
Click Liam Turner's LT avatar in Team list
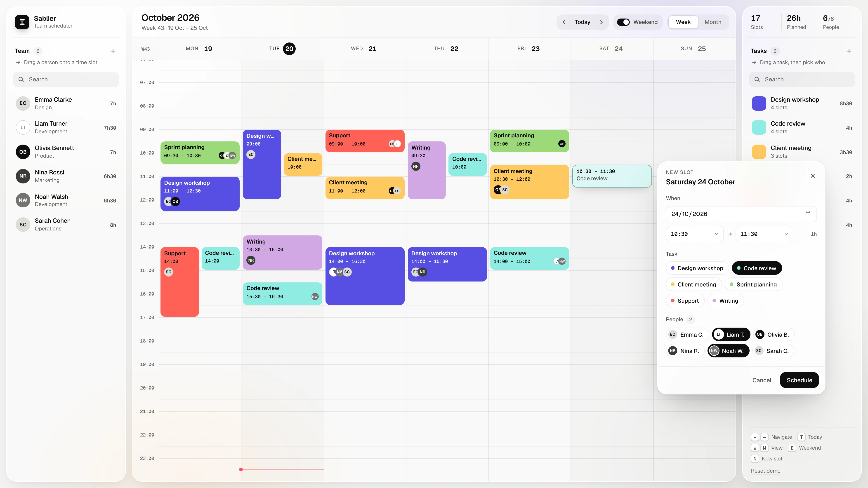23,128
